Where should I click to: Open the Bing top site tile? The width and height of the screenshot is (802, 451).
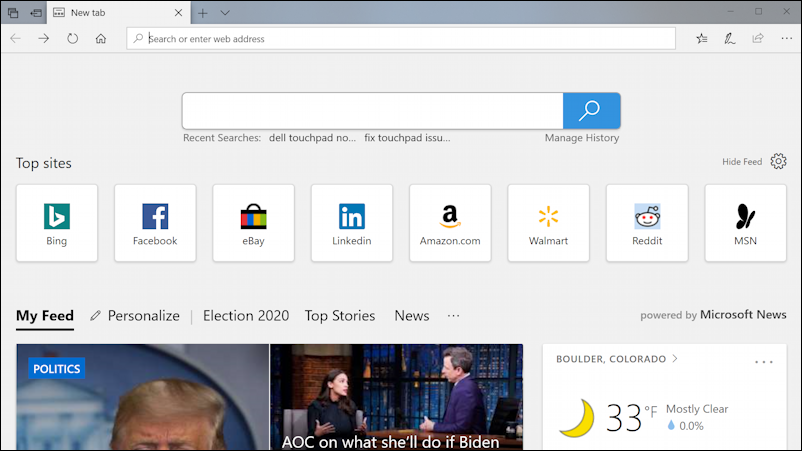(x=57, y=223)
